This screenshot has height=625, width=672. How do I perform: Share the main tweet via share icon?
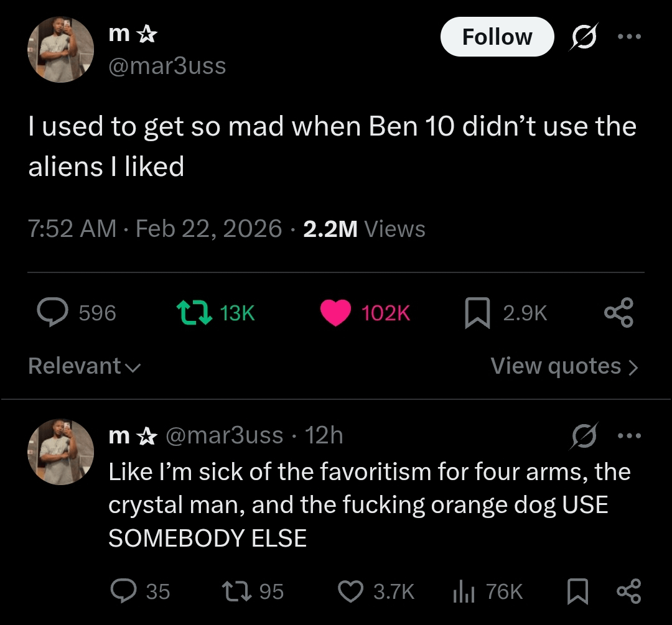coord(619,312)
